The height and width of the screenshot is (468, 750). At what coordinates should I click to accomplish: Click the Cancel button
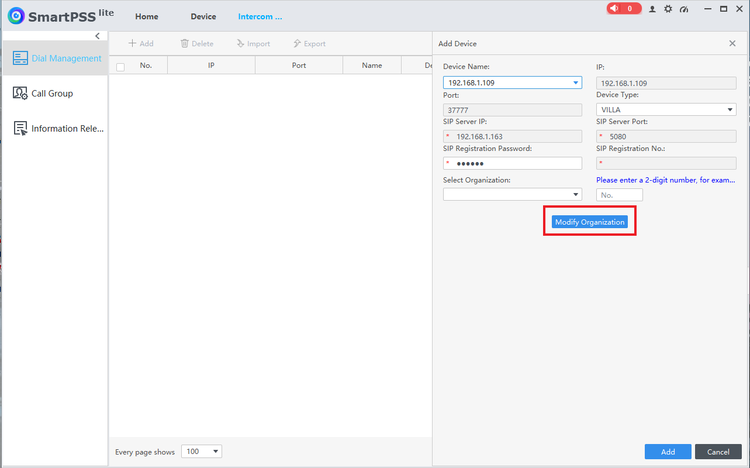pos(718,452)
